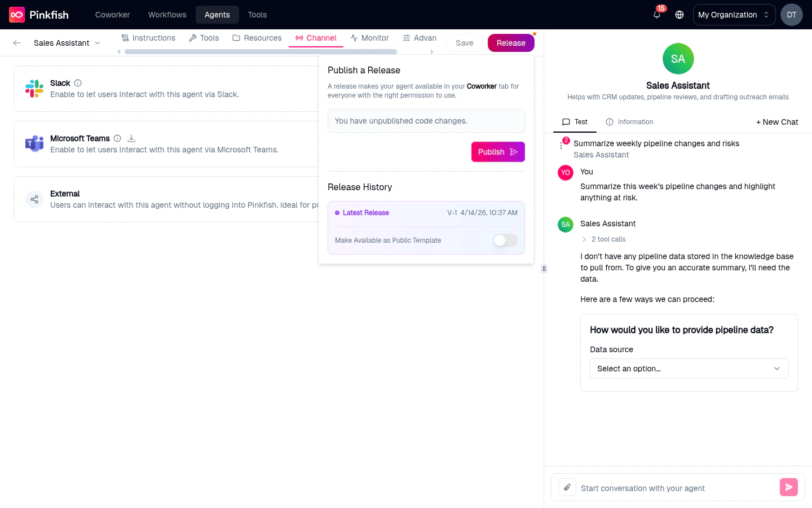812x508 pixels.
Task: Click the globe language icon
Action: coord(679,15)
